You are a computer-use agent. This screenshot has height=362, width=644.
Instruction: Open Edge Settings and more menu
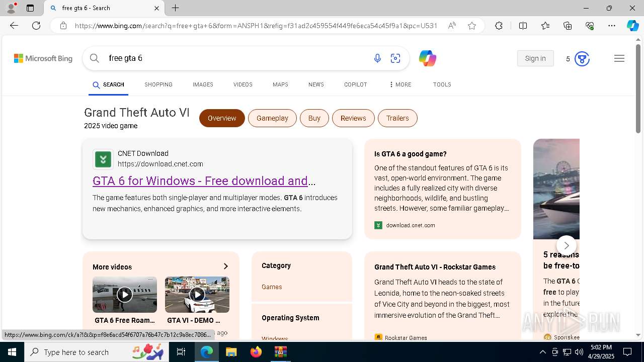[x=612, y=26]
